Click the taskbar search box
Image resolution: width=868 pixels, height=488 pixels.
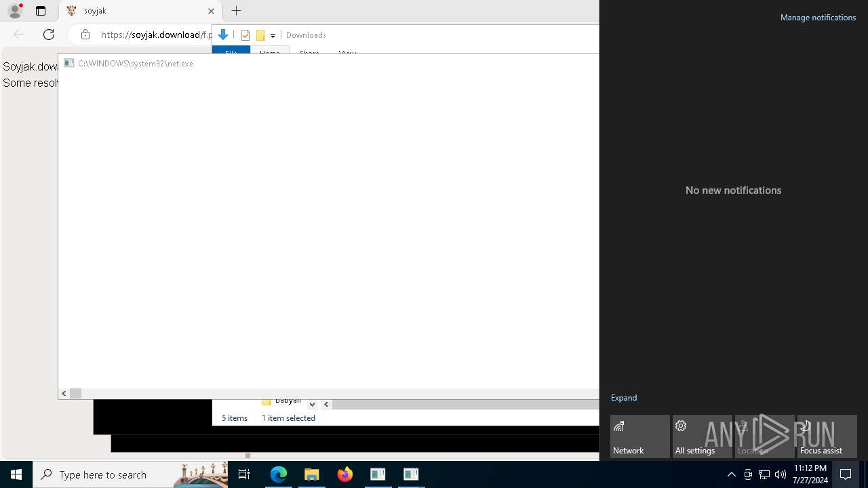pyautogui.click(x=130, y=474)
